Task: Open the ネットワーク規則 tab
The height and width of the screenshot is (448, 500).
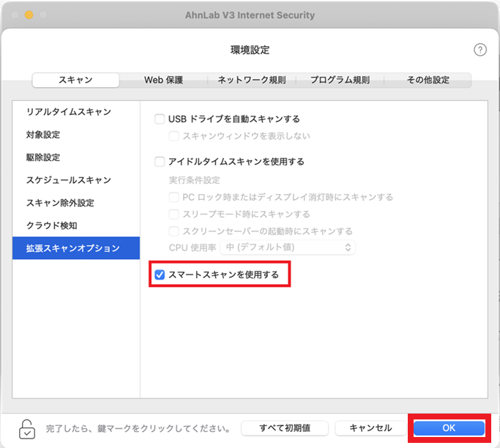Action: click(252, 80)
